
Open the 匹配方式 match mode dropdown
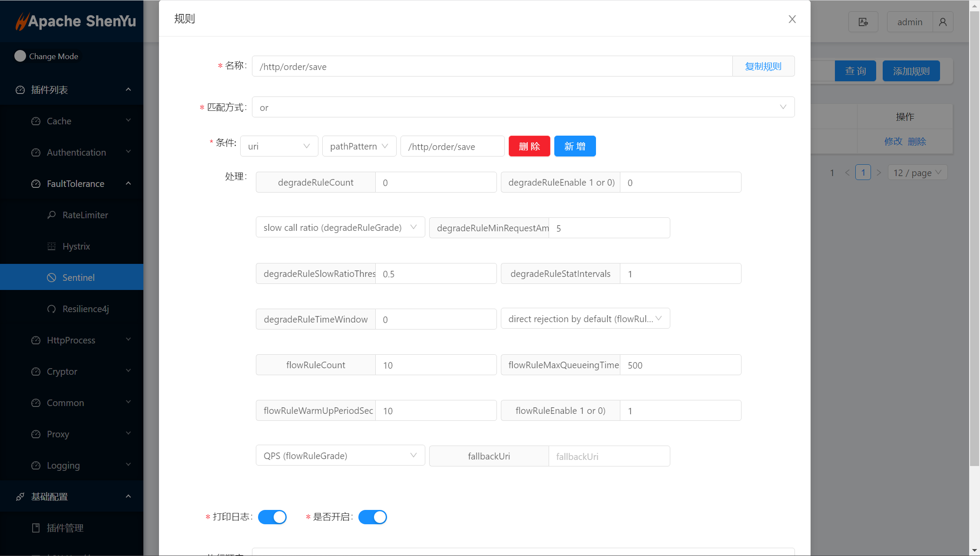[x=523, y=107]
